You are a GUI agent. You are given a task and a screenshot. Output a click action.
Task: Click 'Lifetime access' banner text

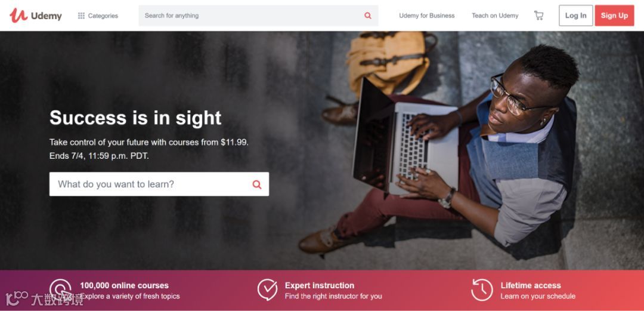point(531,285)
